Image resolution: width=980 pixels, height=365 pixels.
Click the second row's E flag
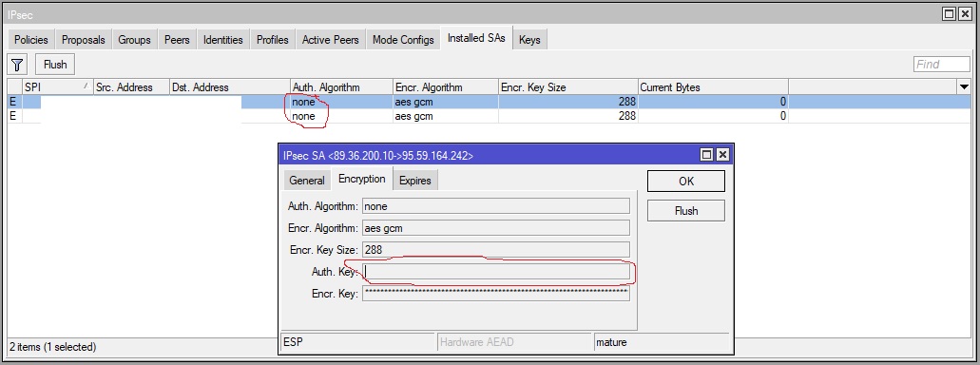(12, 116)
